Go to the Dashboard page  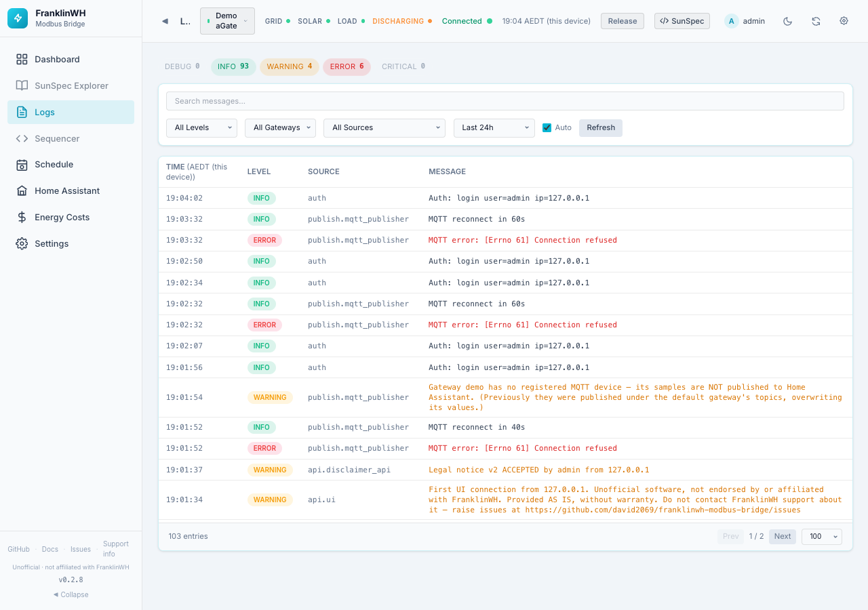[x=71, y=60]
